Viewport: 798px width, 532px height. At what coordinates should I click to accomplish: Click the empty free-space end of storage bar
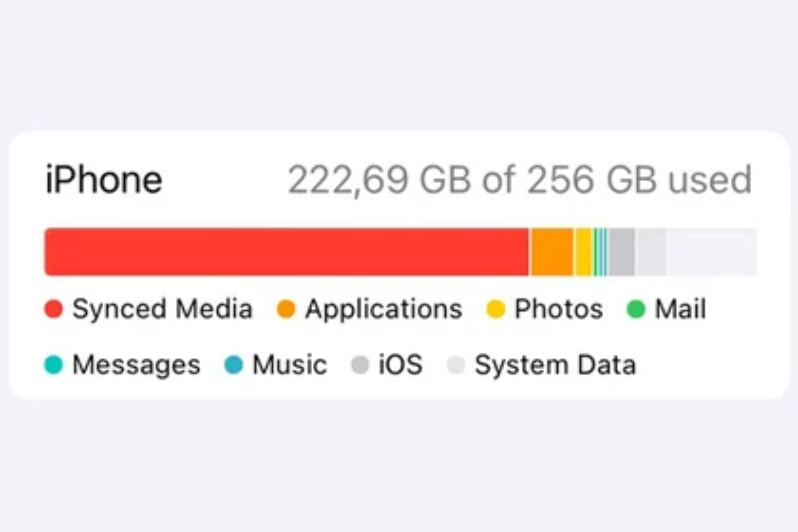[711, 252]
